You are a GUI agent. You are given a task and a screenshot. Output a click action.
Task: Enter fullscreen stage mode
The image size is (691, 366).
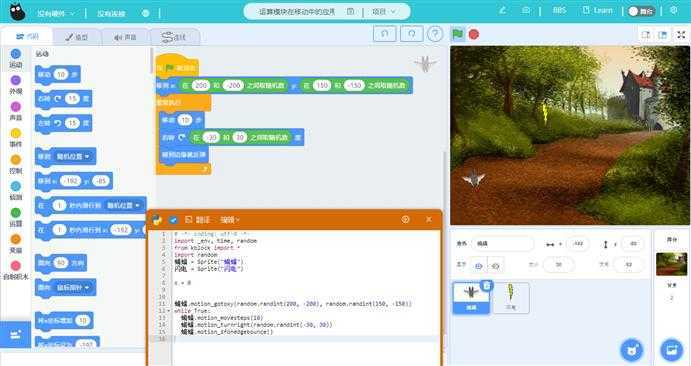pyautogui.click(x=681, y=34)
